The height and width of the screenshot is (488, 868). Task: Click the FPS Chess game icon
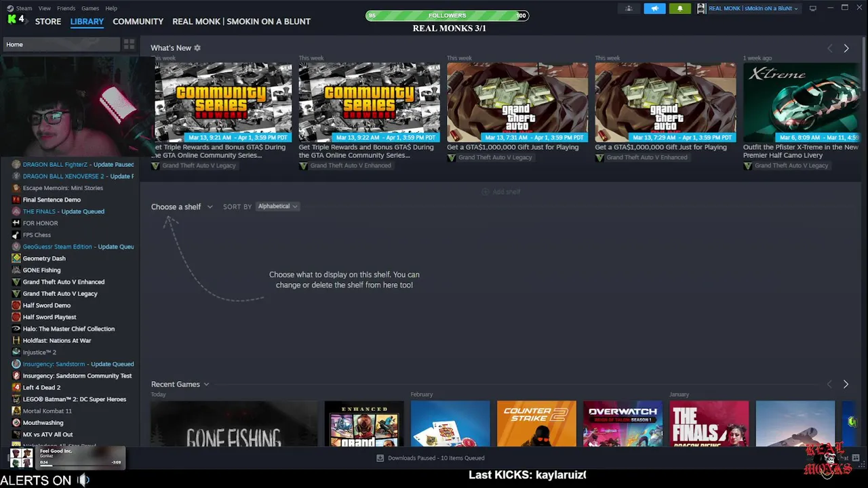click(x=16, y=235)
